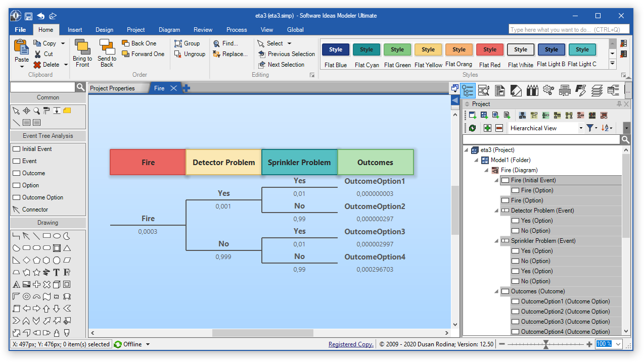Collapse the Detector Problem (Event) tree node
This screenshot has height=362, width=644.
point(497,211)
